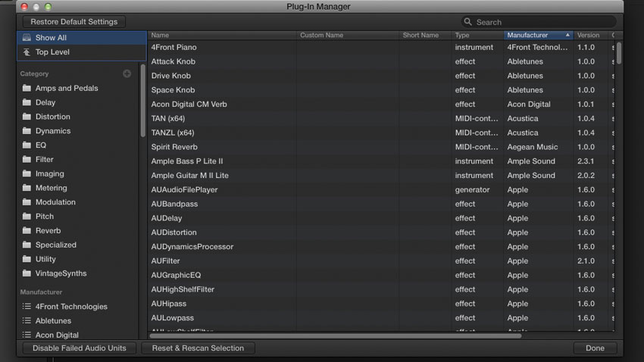Click the 4Front Technologies list icon
The width and height of the screenshot is (644, 362).
click(27, 306)
